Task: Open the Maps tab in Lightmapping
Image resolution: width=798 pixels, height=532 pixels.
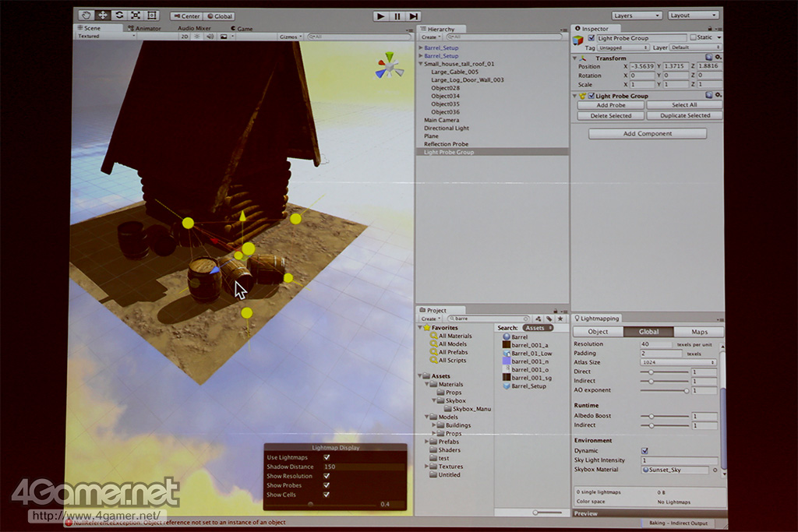Action: (x=699, y=332)
